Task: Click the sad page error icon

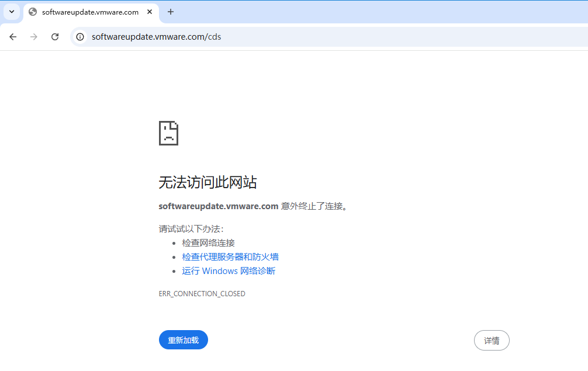Action: (168, 133)
